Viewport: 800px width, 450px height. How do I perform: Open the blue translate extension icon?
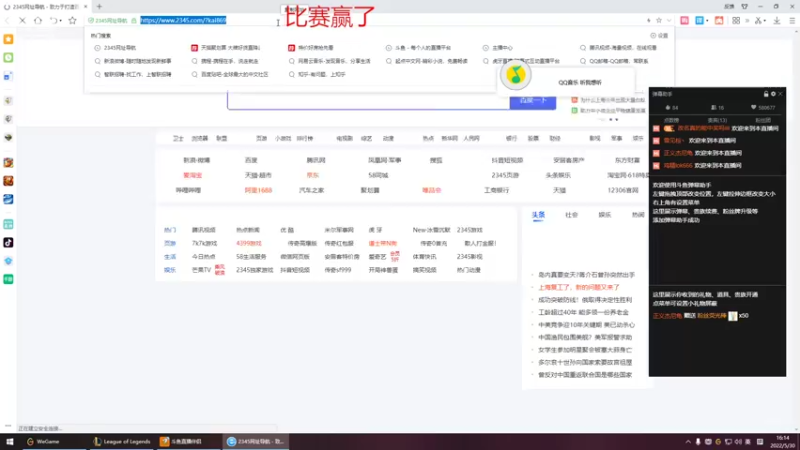coord(699,21)
